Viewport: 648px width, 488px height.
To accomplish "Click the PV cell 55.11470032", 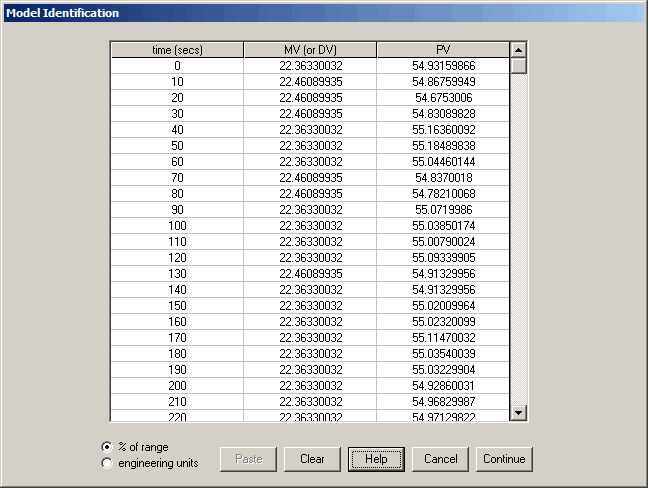I will [443, 338].
